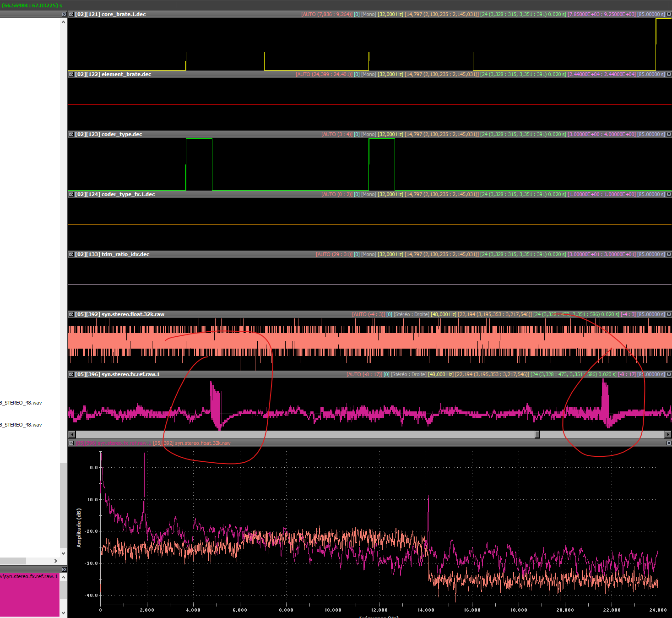Screen dimensions: 672x618
Task: Click the options icon beside syn.stereo.fx.ref.raw.1 waveform
Action: 71,374
